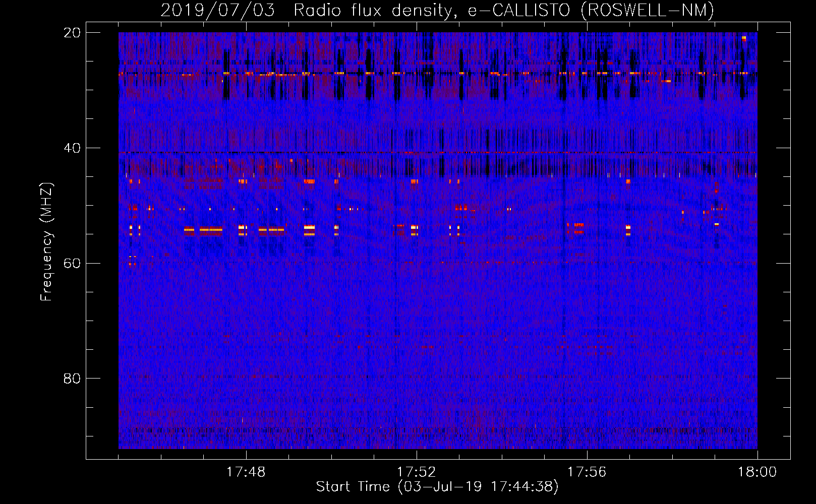Click the 80 frequency tick label
816x504 pixels.
[x=72, y=379]
